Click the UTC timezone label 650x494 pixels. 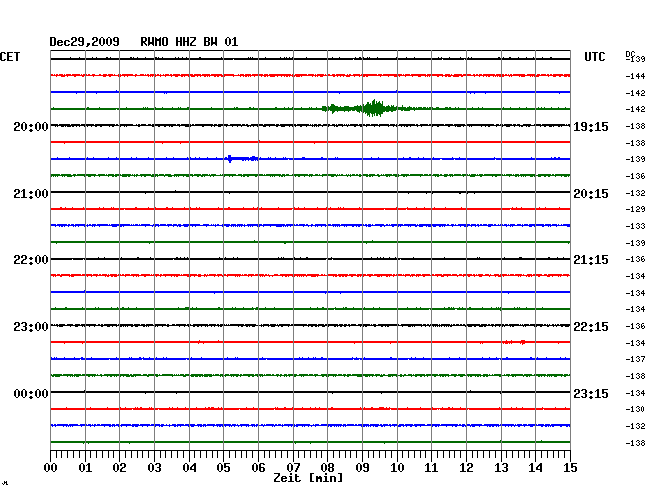click(x=594, y=57)
